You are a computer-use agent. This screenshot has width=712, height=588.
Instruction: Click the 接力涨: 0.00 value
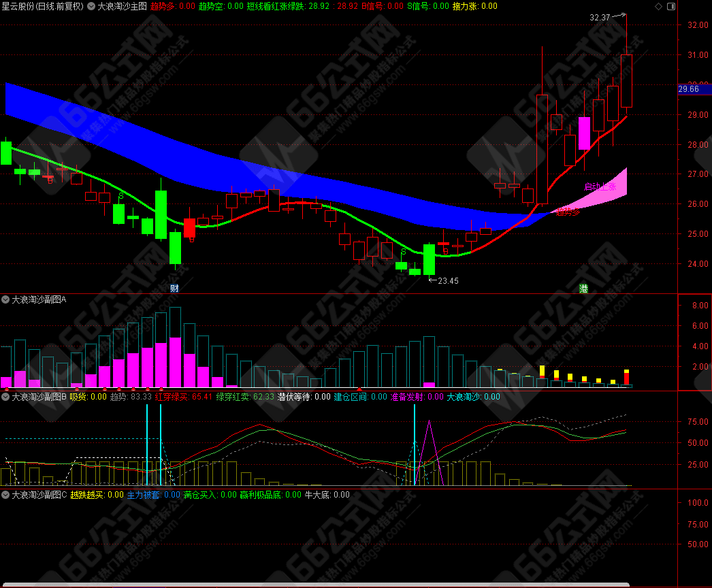coord(475,6)
